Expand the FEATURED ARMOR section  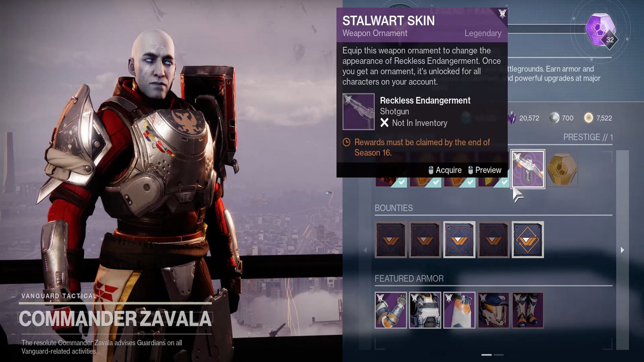pos(409,278)
